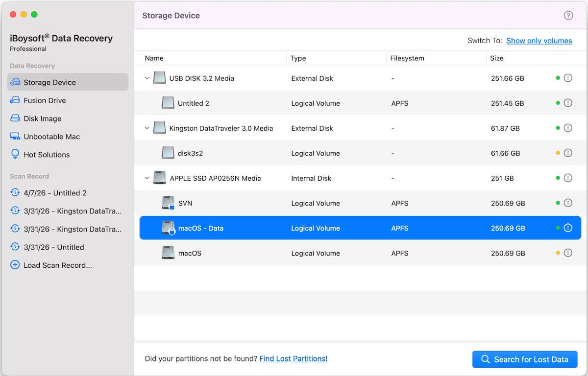
Task: Click the Load Scan Record plus icon
Action: 15,265
